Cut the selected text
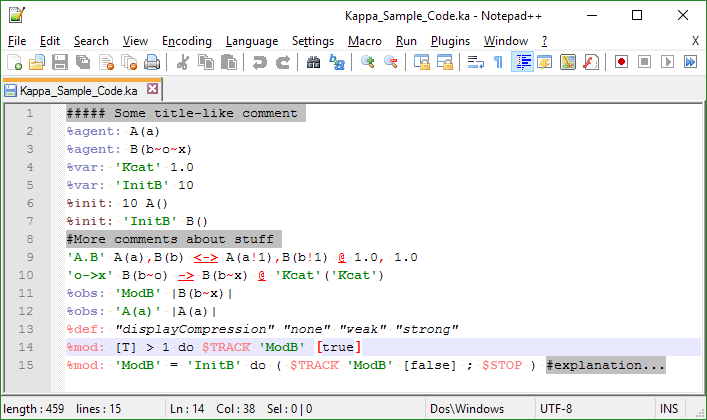The width and height of the screenshot is (707, 420). pyautogui.click(x=183, y=62)
